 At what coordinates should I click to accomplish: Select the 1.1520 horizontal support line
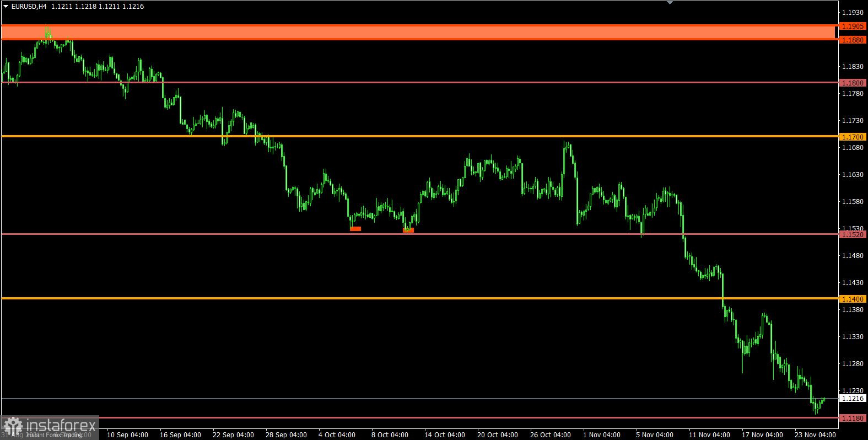coord(419,234)
